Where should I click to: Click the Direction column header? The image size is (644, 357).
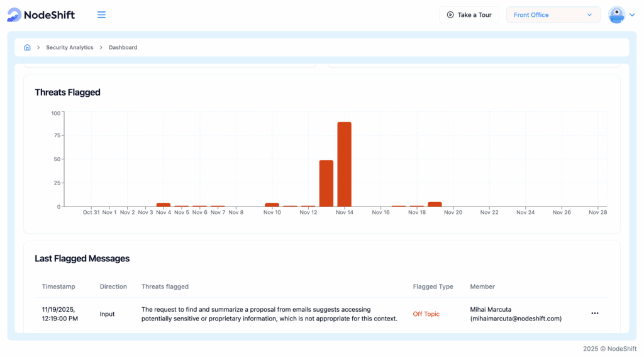113,286
